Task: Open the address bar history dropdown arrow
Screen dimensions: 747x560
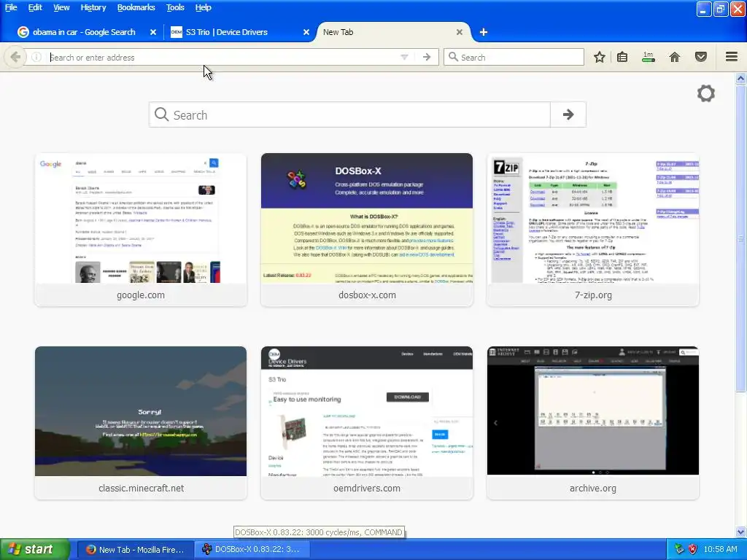Action: pos(404,57)
